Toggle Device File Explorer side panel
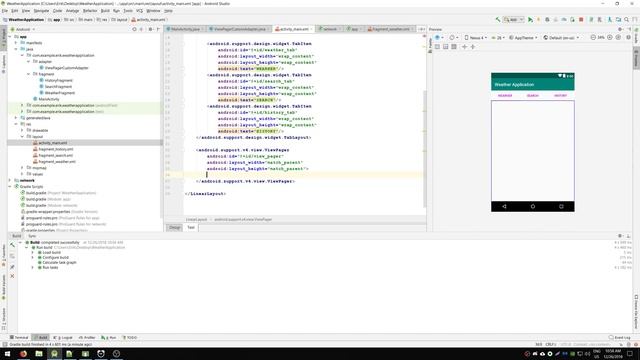The width and height of the screenshot is (640, 360). 636,313
